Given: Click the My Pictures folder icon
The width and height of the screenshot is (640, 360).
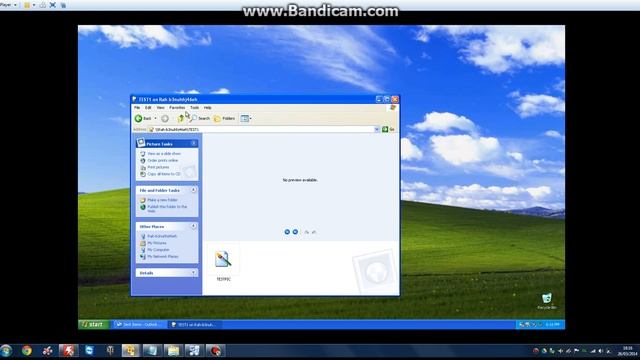Looking at the screenshot, I should 143,243.
